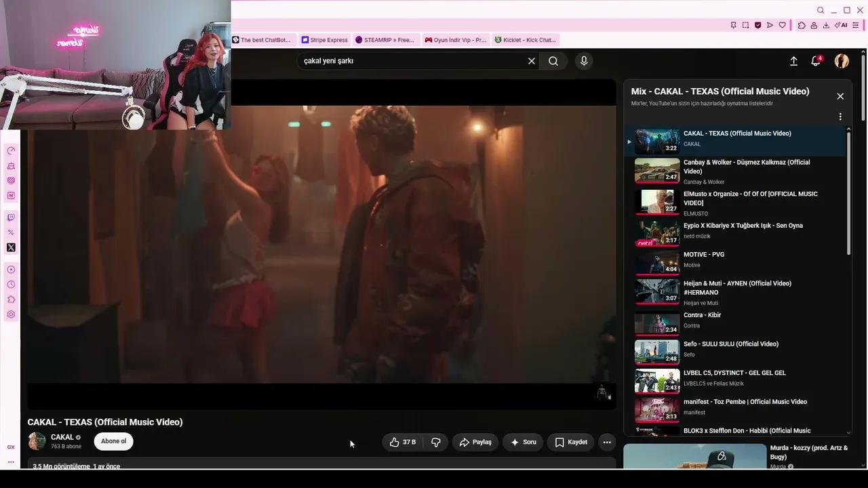Clear the YouTube search box text
868x488 pixels.
click(x=532, y=61)
